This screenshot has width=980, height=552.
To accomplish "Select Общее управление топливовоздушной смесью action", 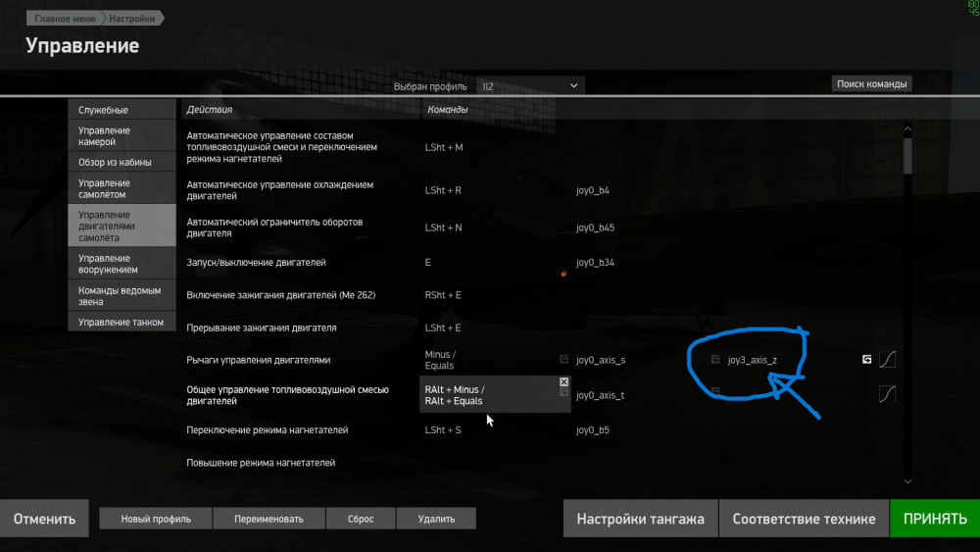I will 287,395.
